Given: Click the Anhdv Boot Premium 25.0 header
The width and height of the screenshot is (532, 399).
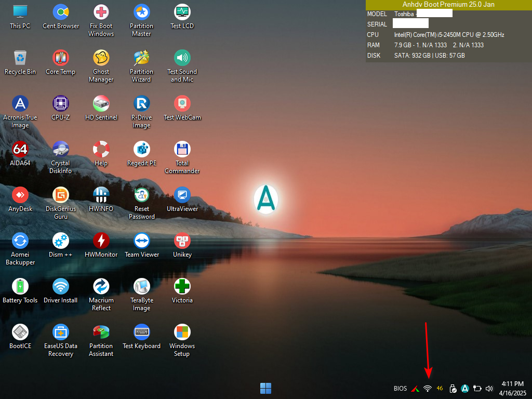Looking at the screenshot, I should click(448, 4).
